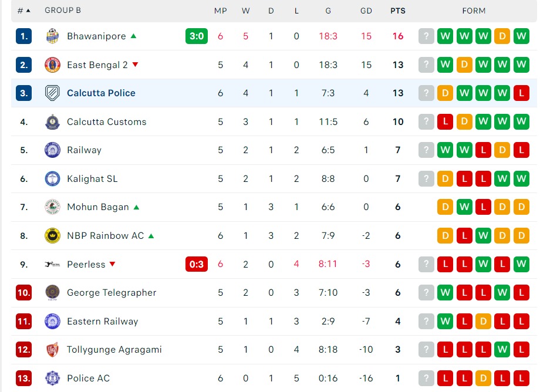Image resolution: width=540 pixels, height=392 pixels.
Task: Click Bhawanipore's upcoming match question mark badge
Action: 426,36
